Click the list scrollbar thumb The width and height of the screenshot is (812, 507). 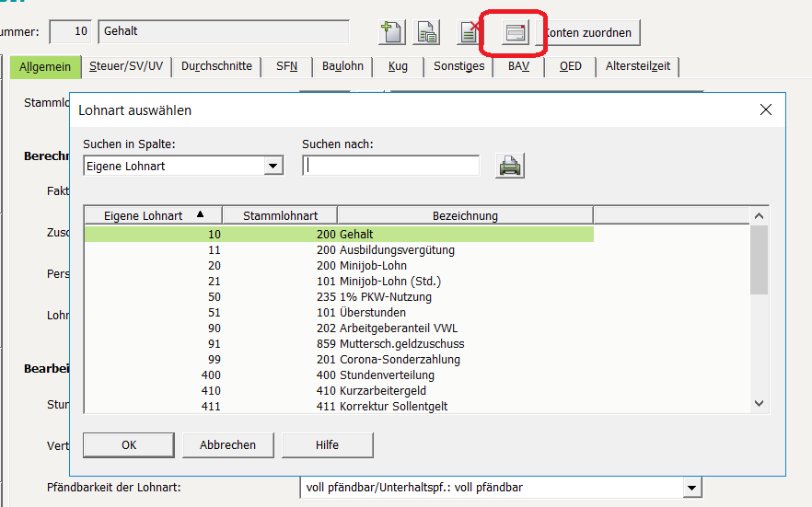click(760, 259)
